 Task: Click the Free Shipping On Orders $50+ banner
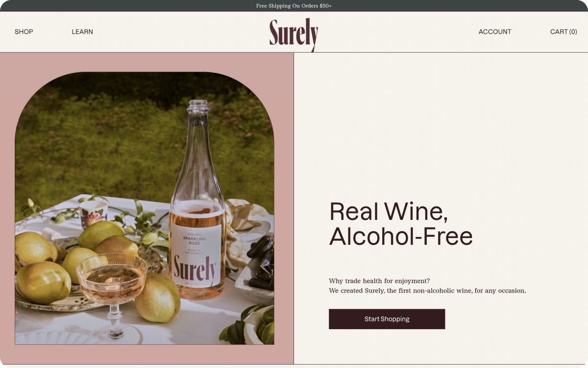[294, 6]
